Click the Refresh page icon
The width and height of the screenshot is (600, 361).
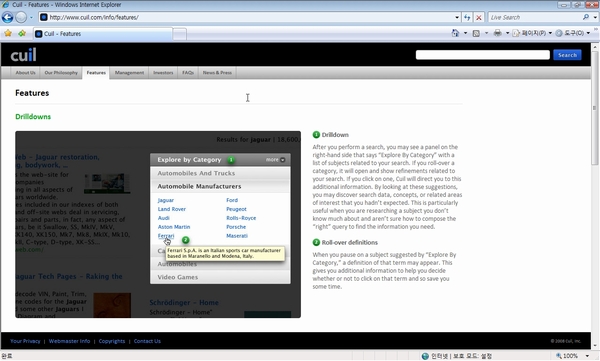[x=467, y=17]
